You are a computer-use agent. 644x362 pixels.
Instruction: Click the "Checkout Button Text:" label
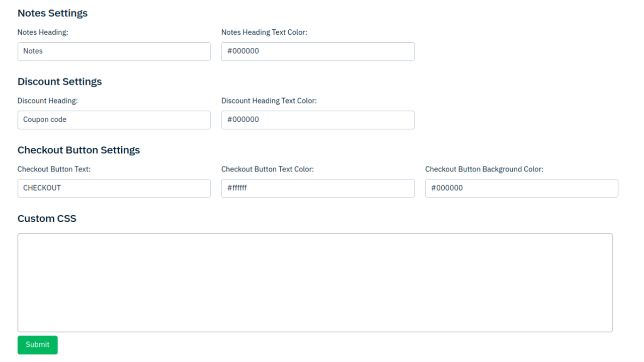point(54,169)
